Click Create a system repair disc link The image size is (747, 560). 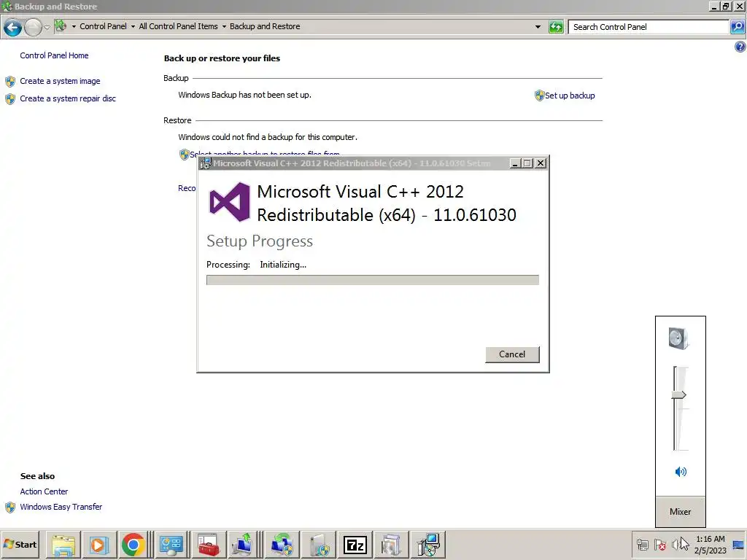(x=68, y=98)
